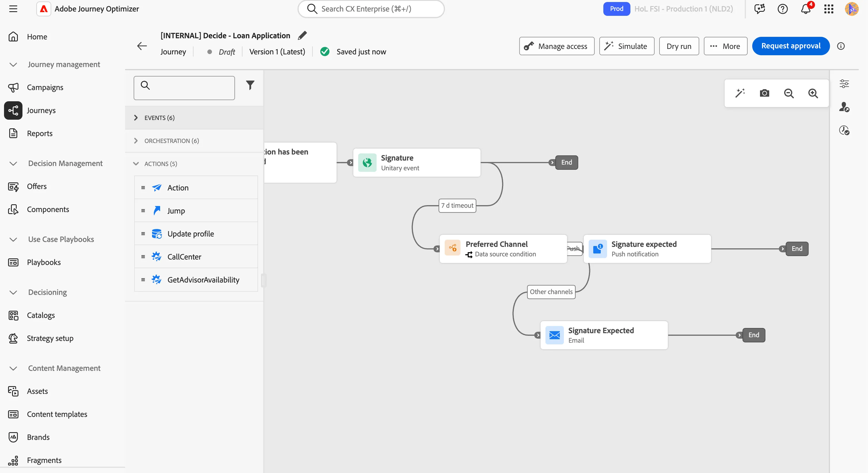Click the auto-arrange wand on canvas toolbar

coord(740,93)
